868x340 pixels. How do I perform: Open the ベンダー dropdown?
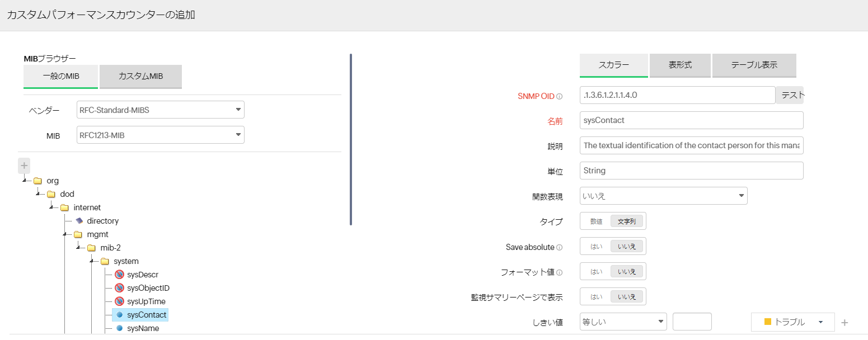click(160, 110)
